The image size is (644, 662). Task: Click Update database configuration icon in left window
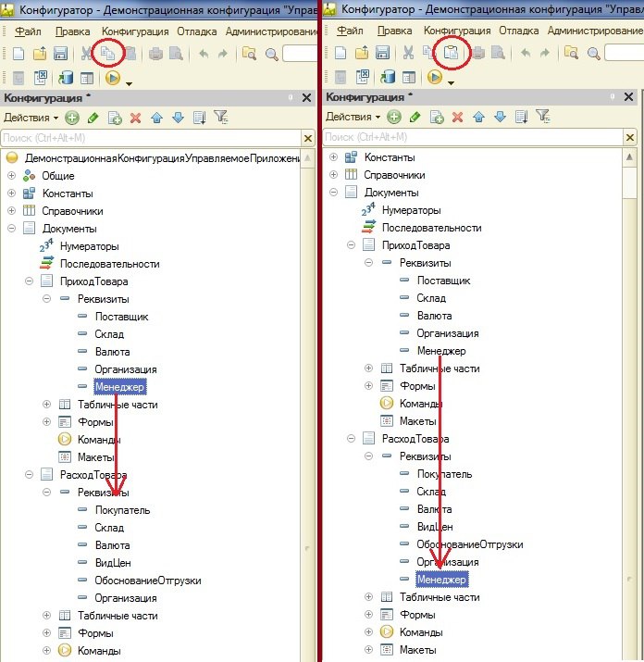[x=66, y=78]
